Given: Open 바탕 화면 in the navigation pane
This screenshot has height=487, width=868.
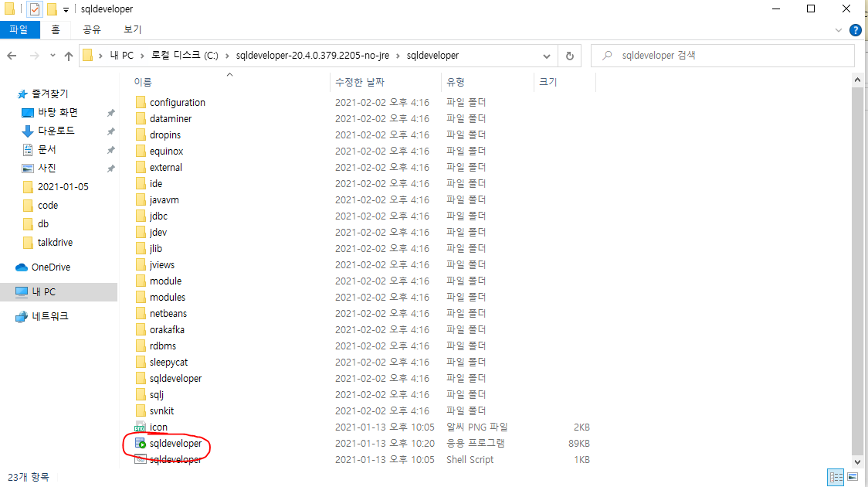Looking at the screenshot, I should point(58,112).
